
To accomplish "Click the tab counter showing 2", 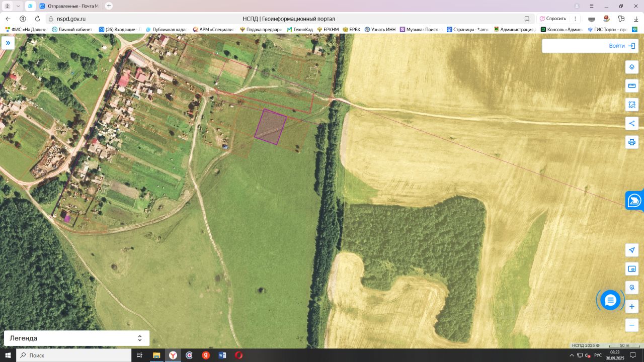I will coord(8,6).
